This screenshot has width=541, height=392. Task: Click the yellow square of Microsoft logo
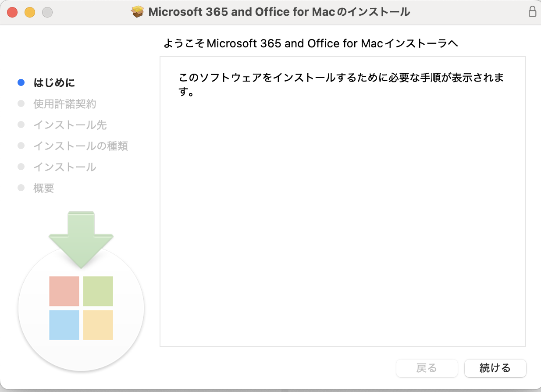(98, 325)
